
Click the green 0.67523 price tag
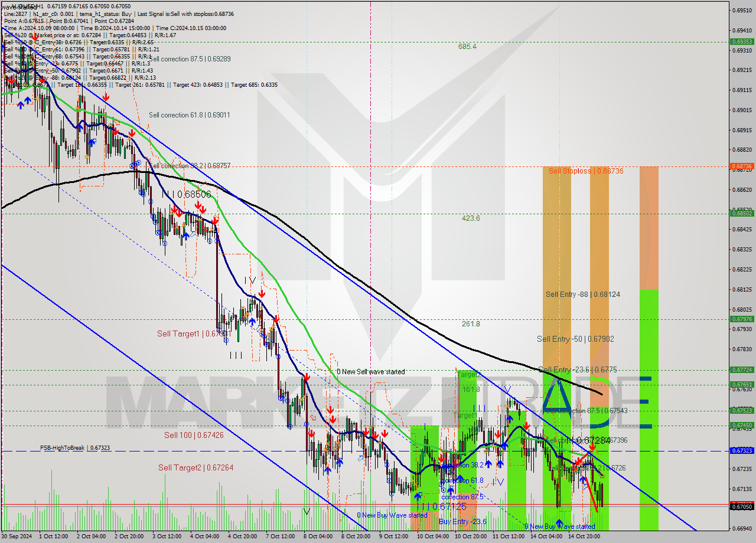(x=742, y=410)
